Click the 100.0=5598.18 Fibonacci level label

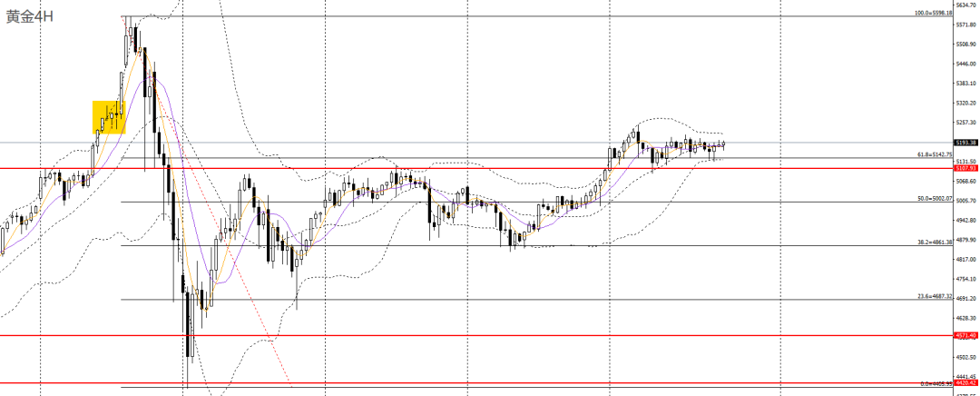pos(933,13)
